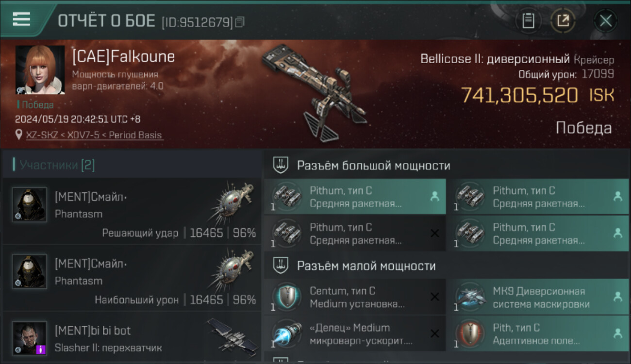This screenshot has width=631, height=364.
Task: Collapse the Разъём большой мощности section
Action: pyautogui.click(x=447, y=165)
